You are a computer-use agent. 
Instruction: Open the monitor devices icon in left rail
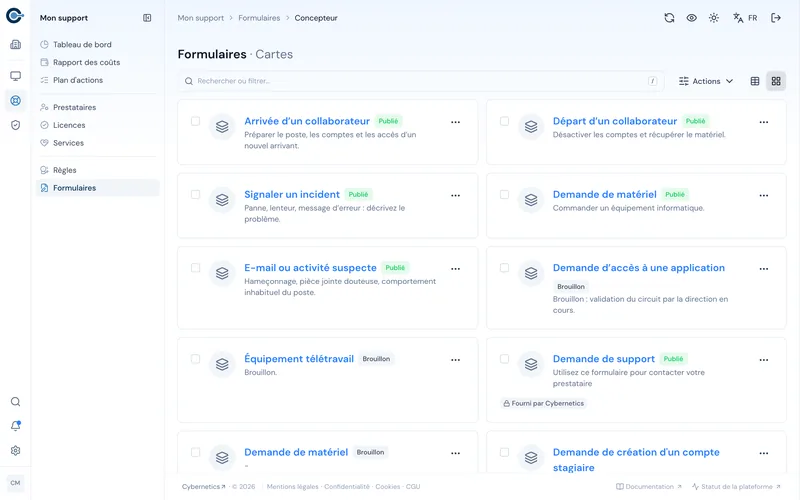pyautogui.click(x=15, y=76)
